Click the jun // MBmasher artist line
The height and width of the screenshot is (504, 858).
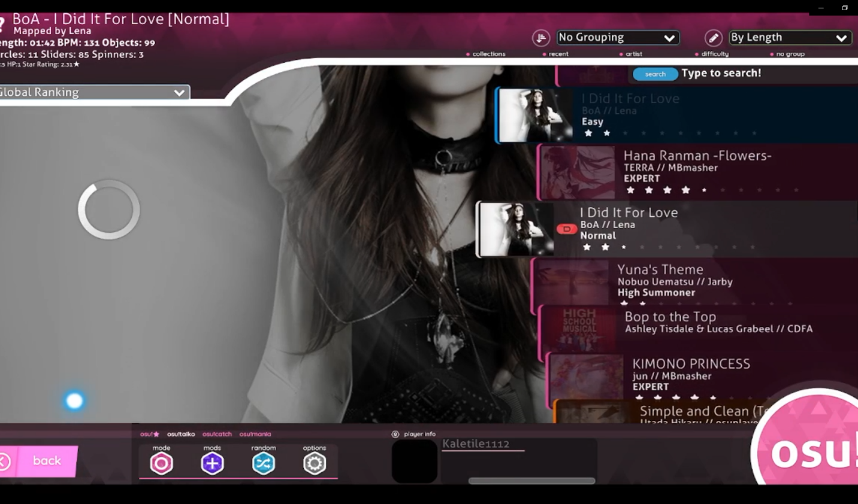click(672, 376)
